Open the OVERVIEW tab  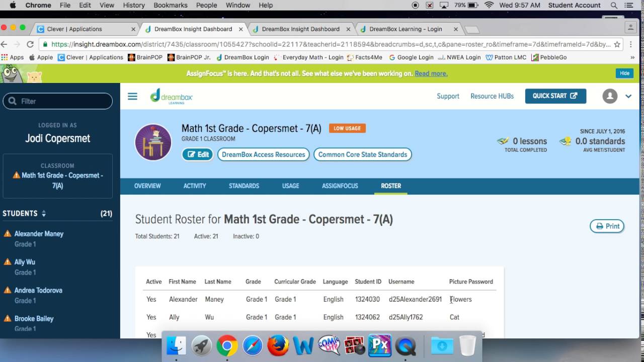(147, 186)
